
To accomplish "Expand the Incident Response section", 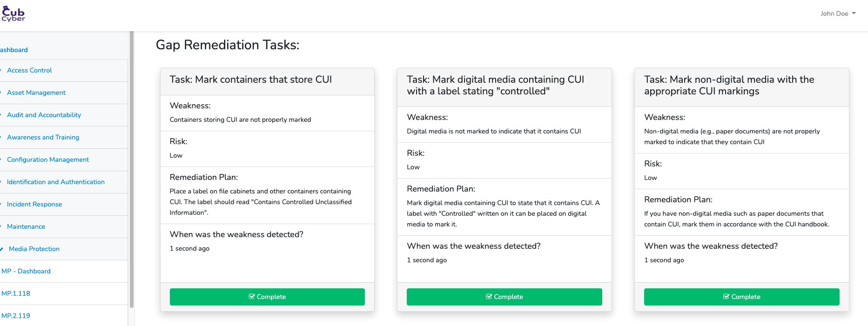I will point(34,204).
